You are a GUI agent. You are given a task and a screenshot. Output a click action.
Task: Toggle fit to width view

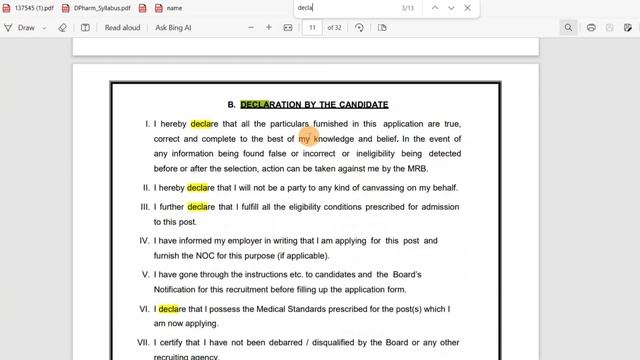coord(288,27)
